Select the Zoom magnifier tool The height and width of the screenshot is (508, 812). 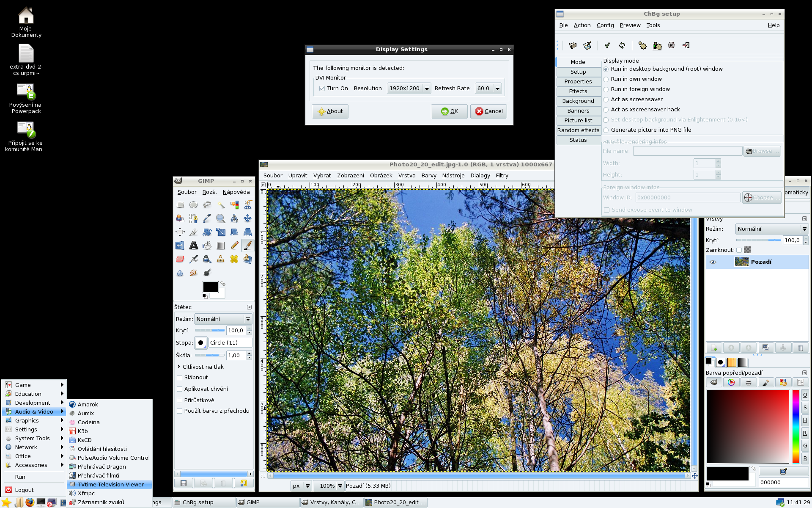tap(221, 218)
